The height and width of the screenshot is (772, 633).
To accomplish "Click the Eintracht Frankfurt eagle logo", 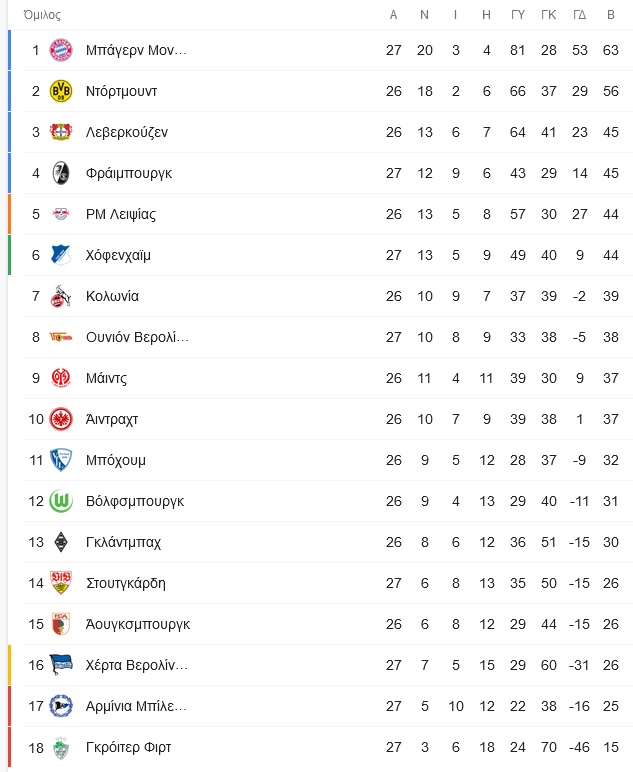I will (61, 419).
